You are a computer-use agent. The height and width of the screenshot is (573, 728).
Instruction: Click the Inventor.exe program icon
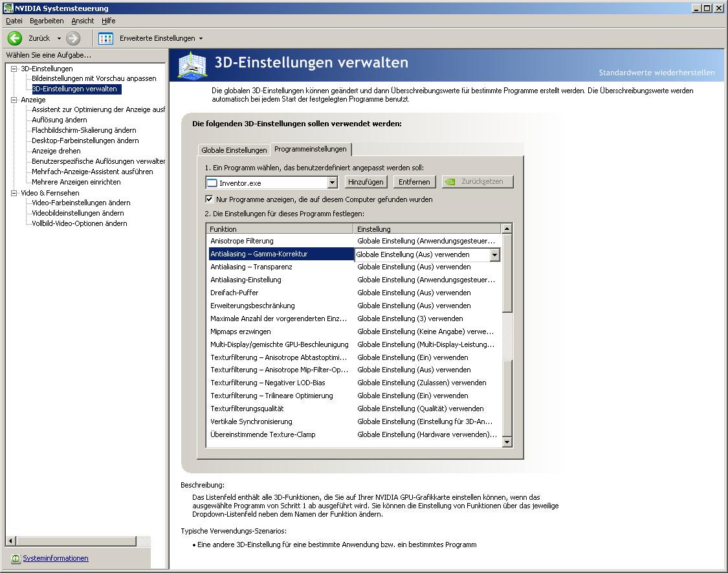click(x=212, y=183)
